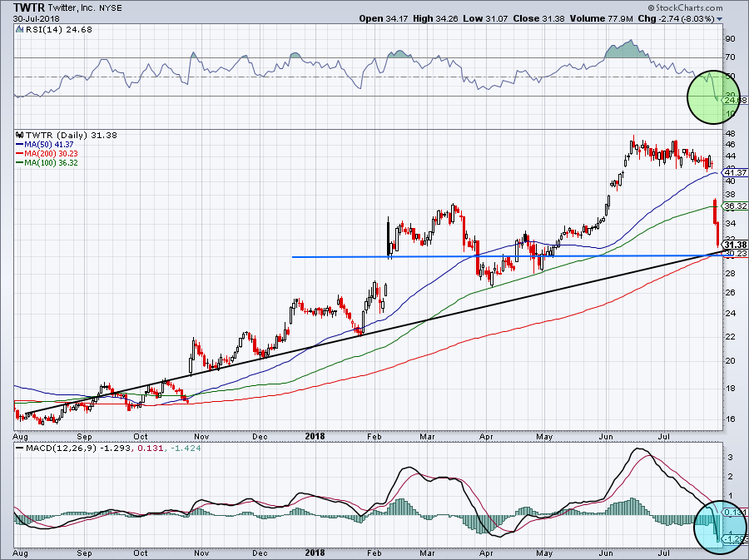Click the MACD black legend line marker

[x=20, y=448]
